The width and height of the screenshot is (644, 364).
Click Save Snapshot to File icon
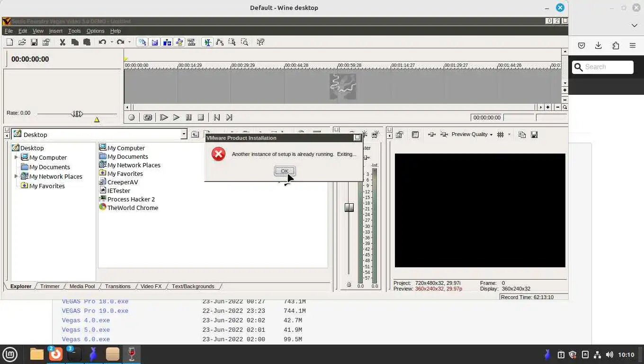(x=534, y=135)
